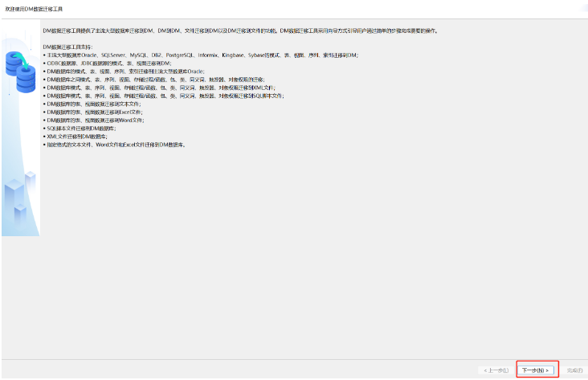Click the line about migrating to Oracle

124,72
